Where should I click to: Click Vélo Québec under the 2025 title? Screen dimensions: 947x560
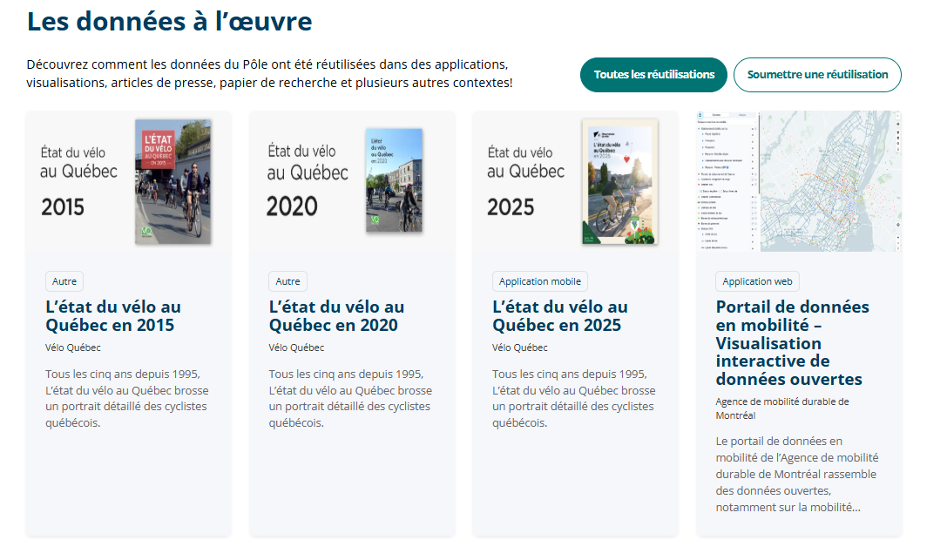(520, 347)
